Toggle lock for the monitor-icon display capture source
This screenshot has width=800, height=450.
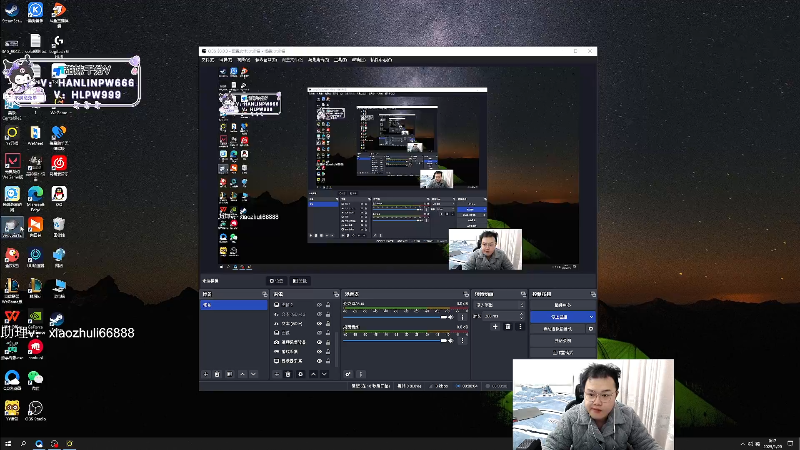point(328,361)
